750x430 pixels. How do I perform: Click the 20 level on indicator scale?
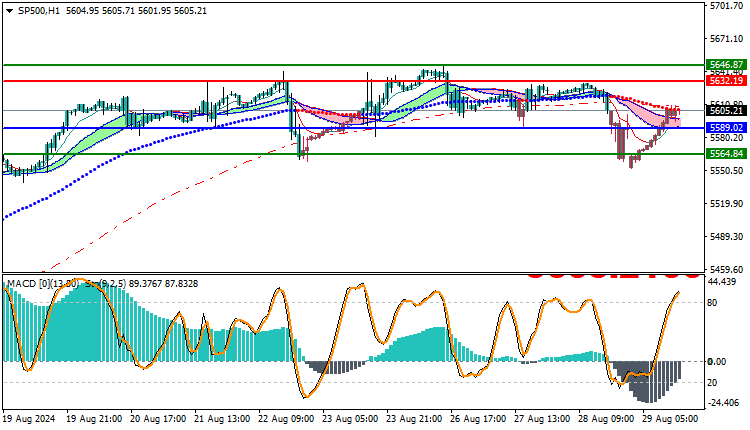[712, 383]
